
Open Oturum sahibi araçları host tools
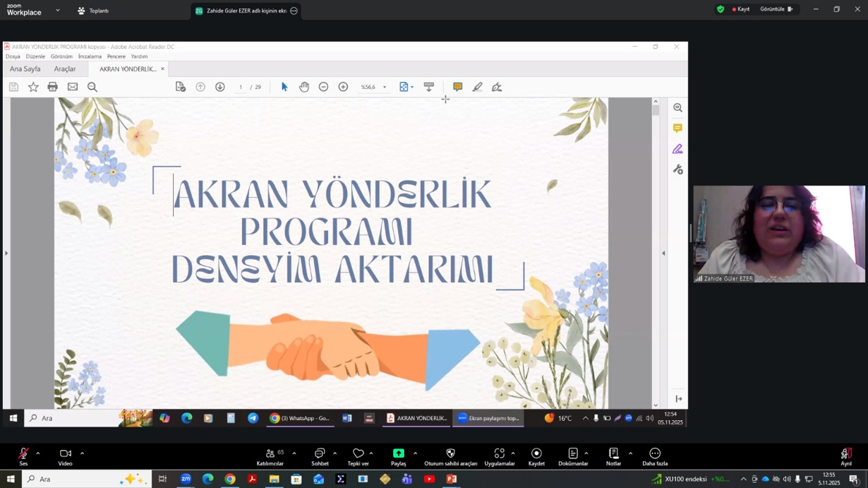click(450, 456)
